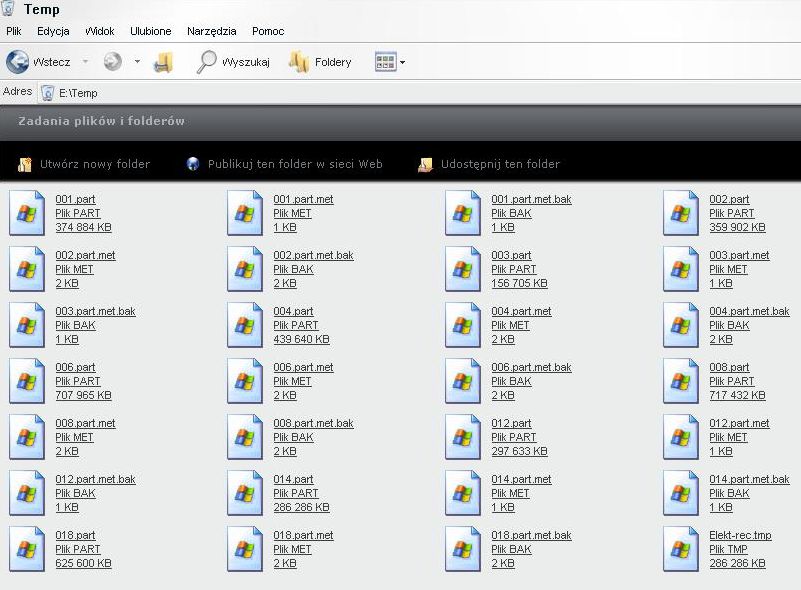This screenshot has height=590, width=801.
Task: Click the green forward arrow icon
Action: pyautogui.click(x=112, y=62)
